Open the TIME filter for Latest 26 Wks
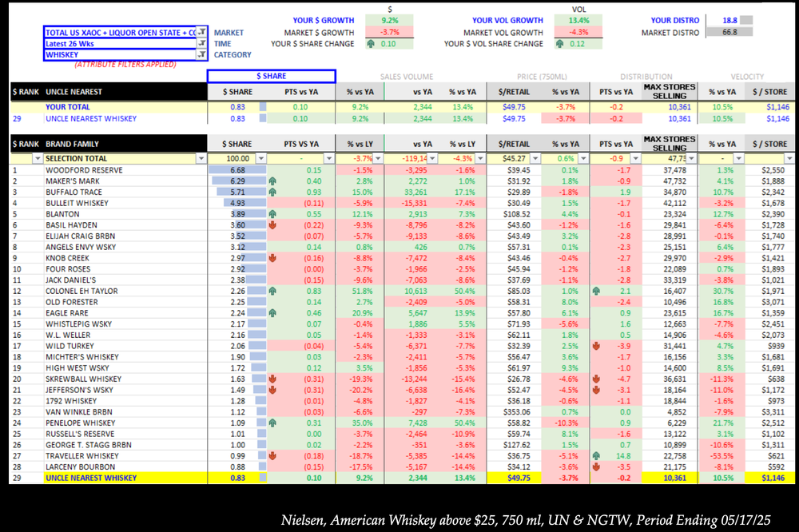This screenshot has height=532, width=799. pos(202,43)
